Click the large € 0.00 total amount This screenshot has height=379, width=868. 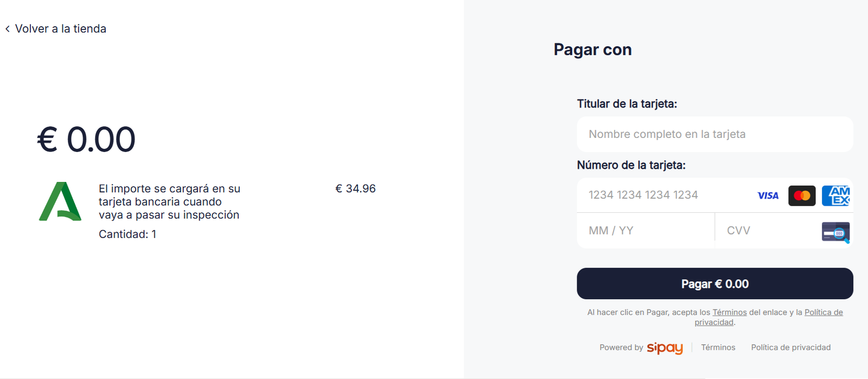click(86, 140)
